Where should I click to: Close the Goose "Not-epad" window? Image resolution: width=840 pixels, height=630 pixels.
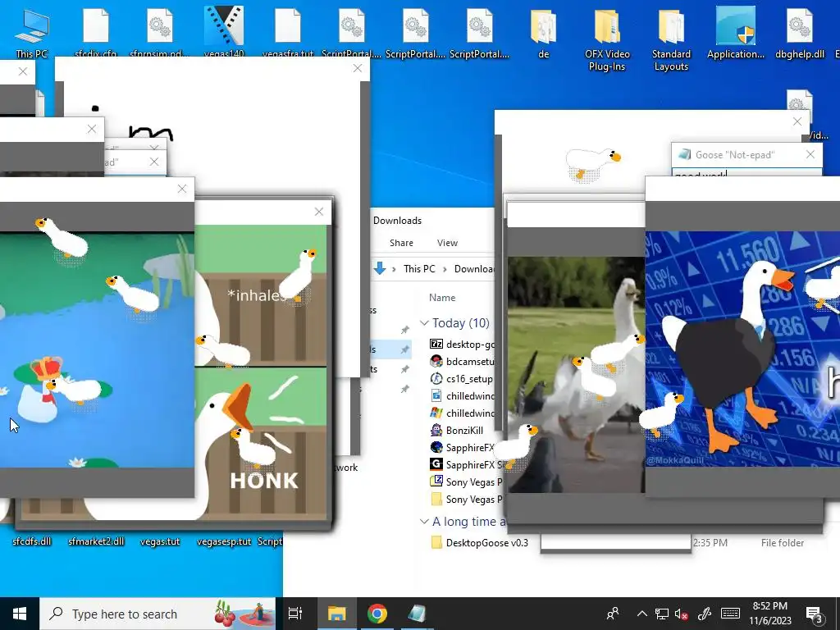(810, 154)
